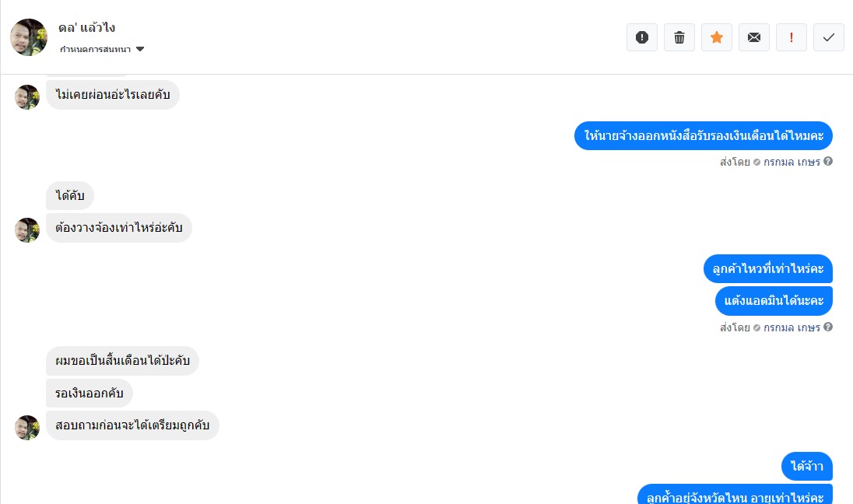The width and height of the screenshot is (853, 504).
Task: Click the customer name ดล' แล้วไง
Action: point(87,28)
